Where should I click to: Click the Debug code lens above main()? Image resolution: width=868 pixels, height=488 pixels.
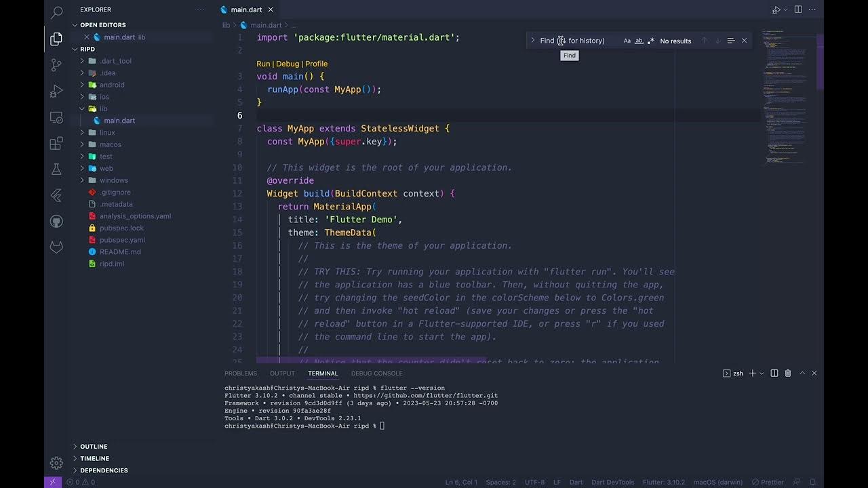point(288,64)
